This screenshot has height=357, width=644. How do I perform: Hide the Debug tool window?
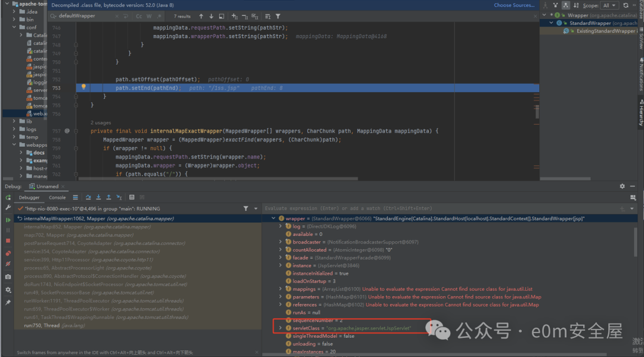[633, 187]
